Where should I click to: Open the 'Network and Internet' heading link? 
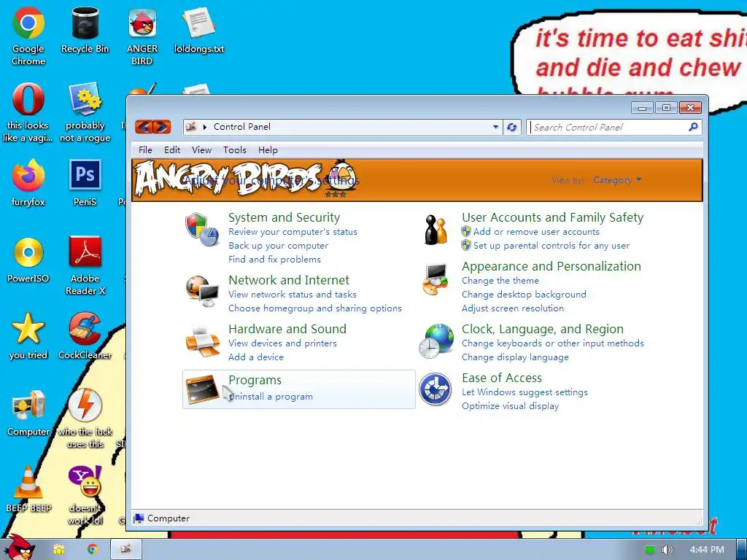coord(289,280)
